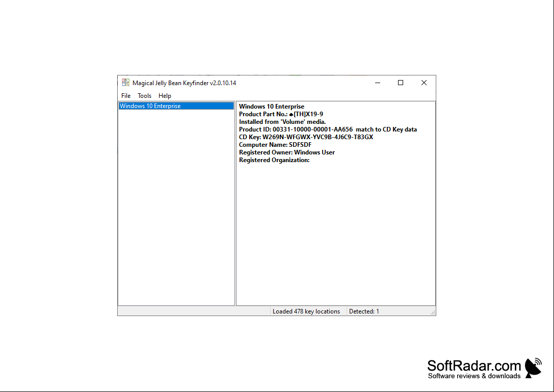Minimize the Keyfinder window
Viewport: 554px width, 392px height.
(x=377, y=83)
